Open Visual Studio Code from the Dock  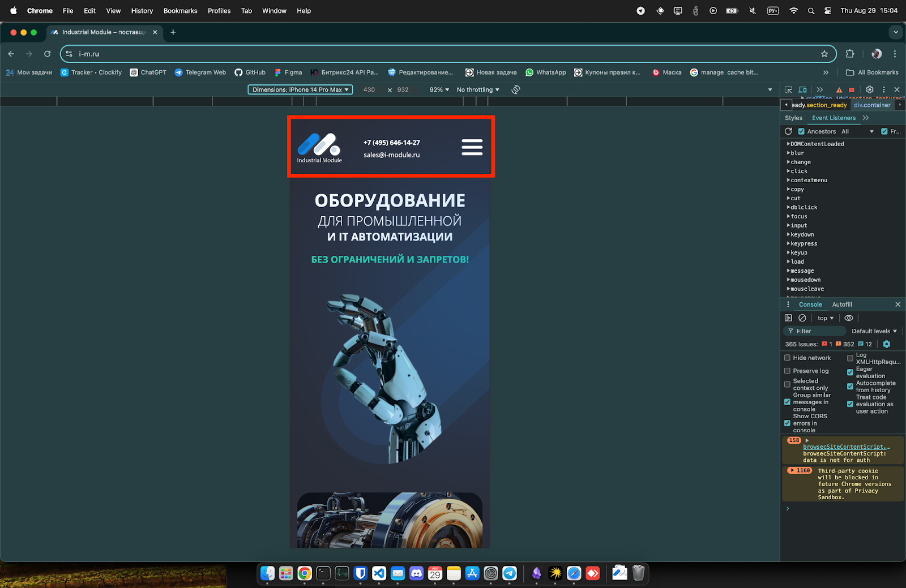(379, 573)
